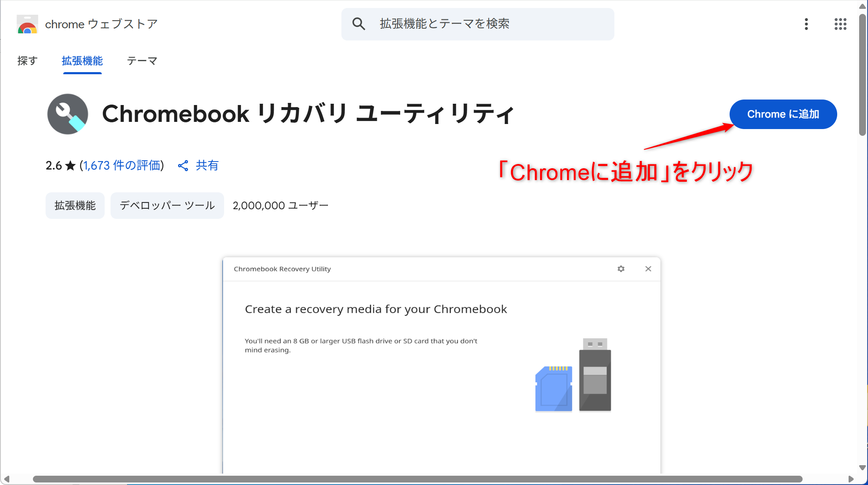Viewport: 868px width, 485px height.
Task: Click the share icon beside 共有
Action: click(x=183, y=166)
